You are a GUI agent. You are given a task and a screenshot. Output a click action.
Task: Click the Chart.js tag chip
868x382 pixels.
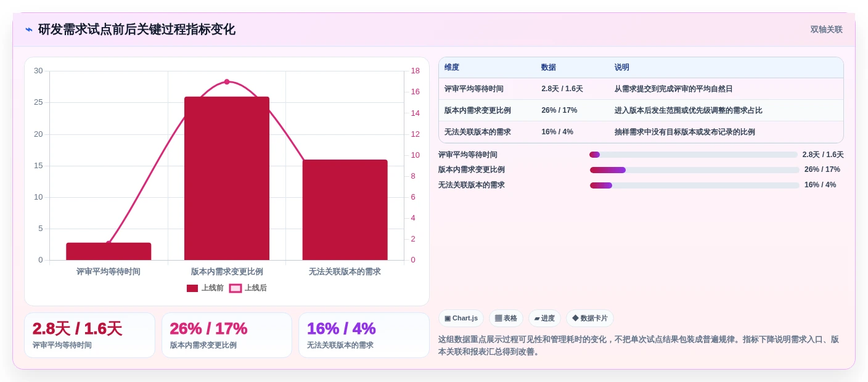point(461,318)
